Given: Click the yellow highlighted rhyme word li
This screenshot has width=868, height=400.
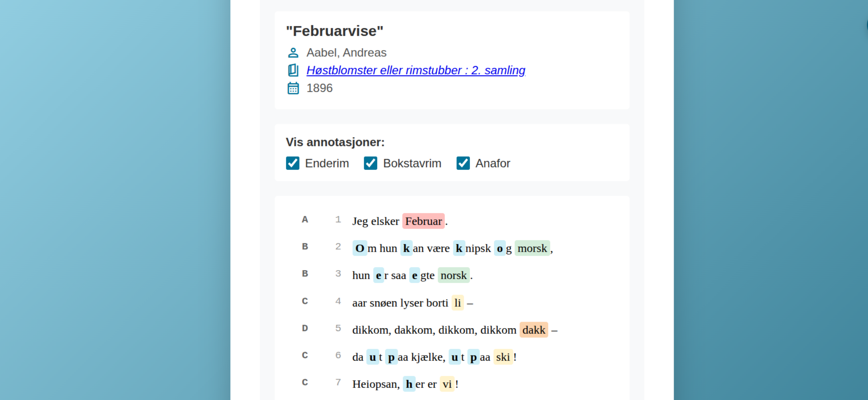Looking at the screenshot, I should click(x=457, y=303).
